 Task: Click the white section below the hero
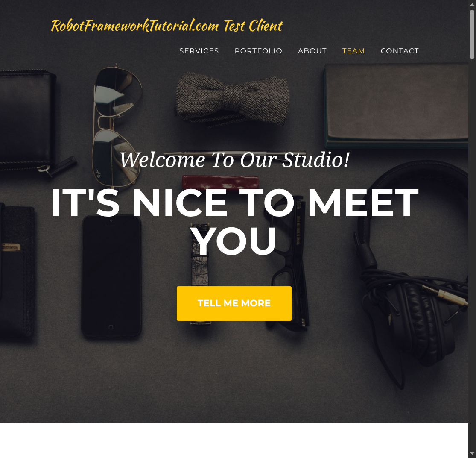coord(234,440)
